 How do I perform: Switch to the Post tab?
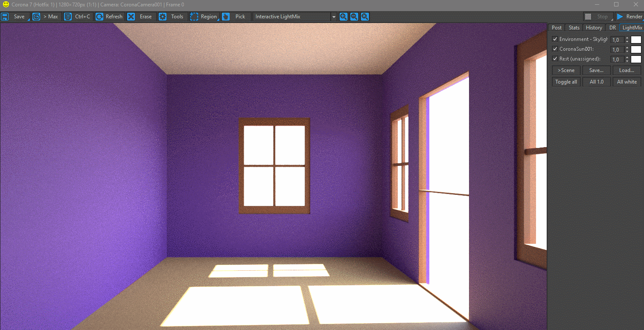557,28
